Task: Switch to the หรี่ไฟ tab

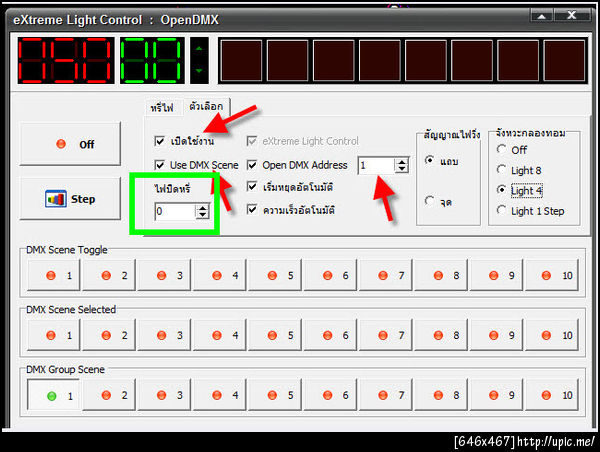Action: point(162,108)
